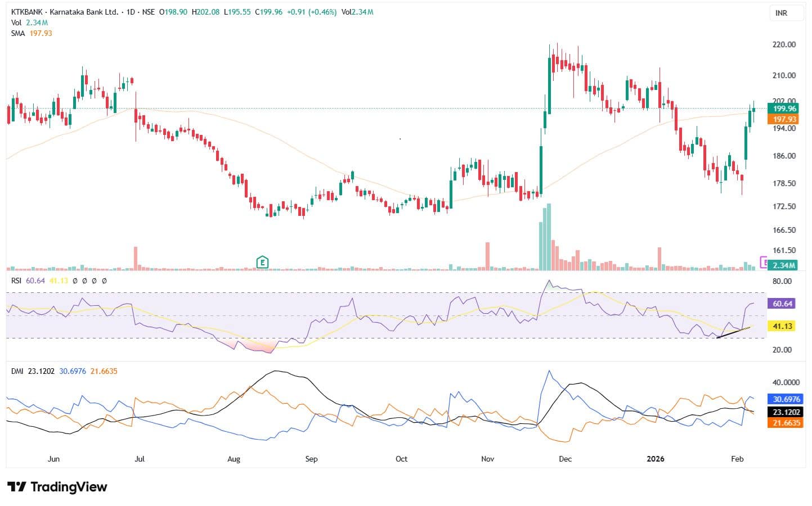The height and width of the screenshot is (506, 812).
Task: Click the black 23.1202 DMI axis tag
Action: [x=785, y=412]
